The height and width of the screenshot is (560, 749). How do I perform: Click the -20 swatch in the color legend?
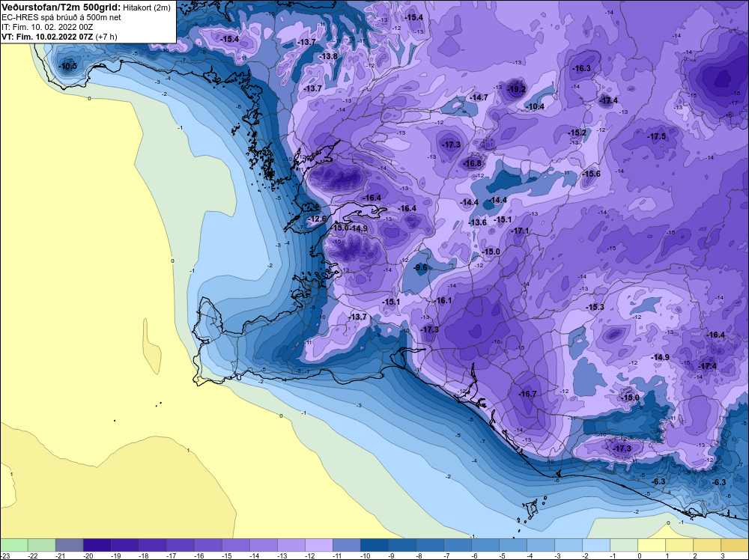[x=97, y=545]
